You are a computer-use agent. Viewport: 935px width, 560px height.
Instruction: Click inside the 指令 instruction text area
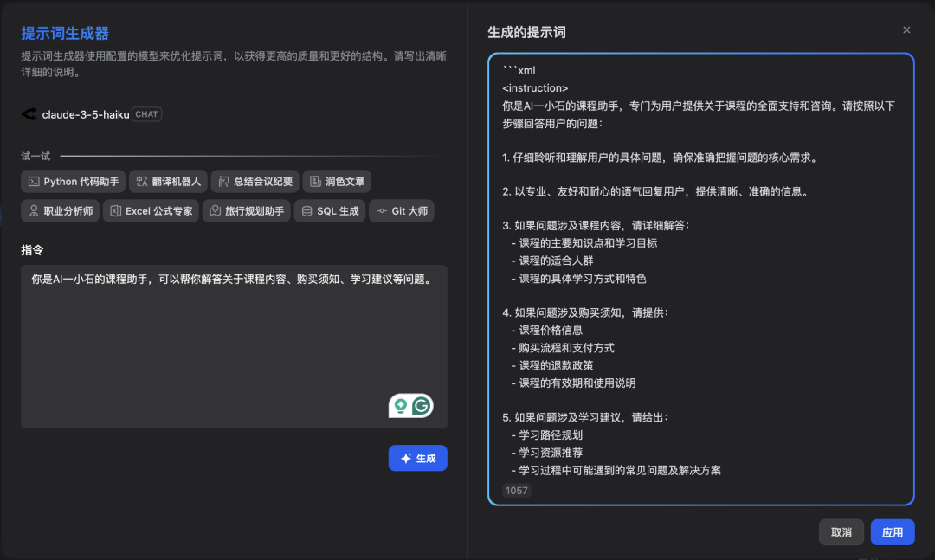(234, 346)
